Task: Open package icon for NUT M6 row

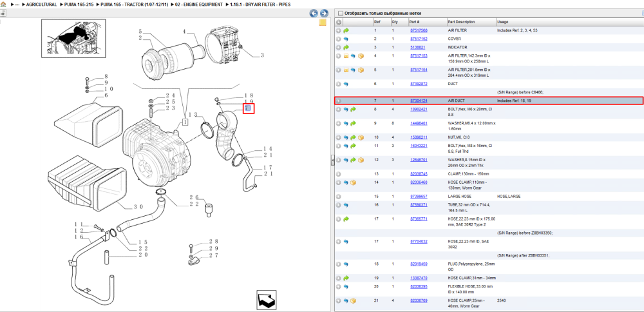Action: coord(361,137)
